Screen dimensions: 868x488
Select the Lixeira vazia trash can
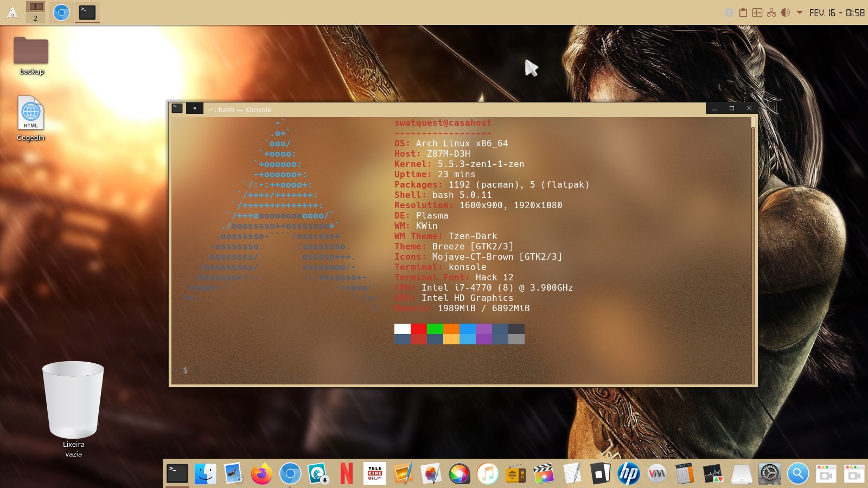[73, 409]
